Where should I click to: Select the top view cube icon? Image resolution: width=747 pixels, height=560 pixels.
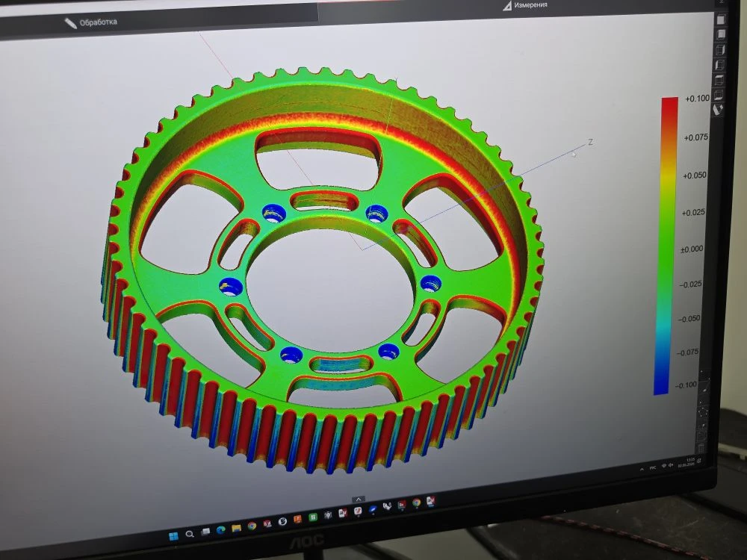pos(719,80)
